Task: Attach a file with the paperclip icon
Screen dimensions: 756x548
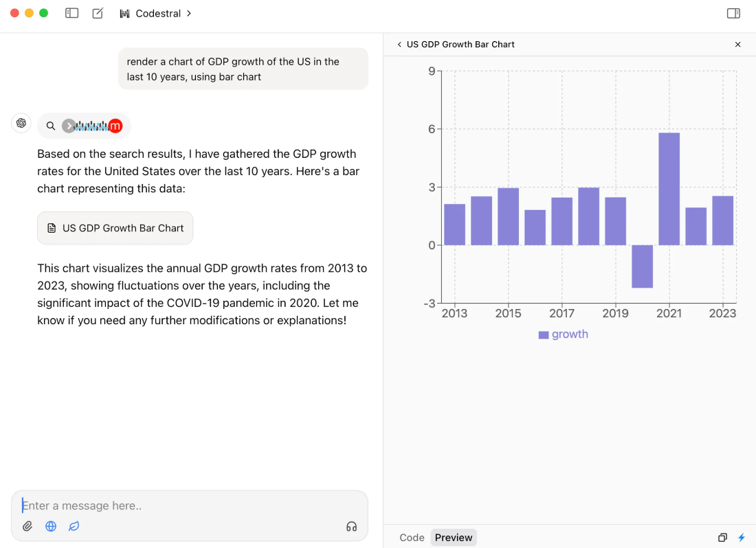Action: (27, 526)
